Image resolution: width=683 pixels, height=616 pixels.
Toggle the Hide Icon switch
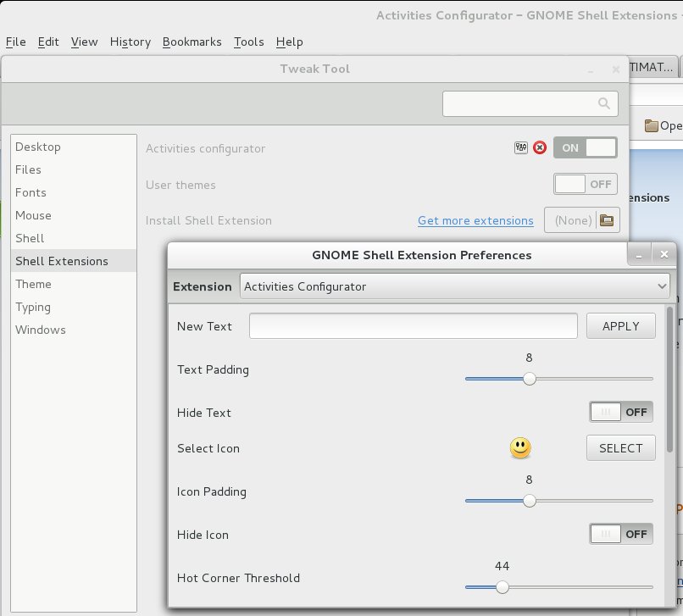pos(621,535)
